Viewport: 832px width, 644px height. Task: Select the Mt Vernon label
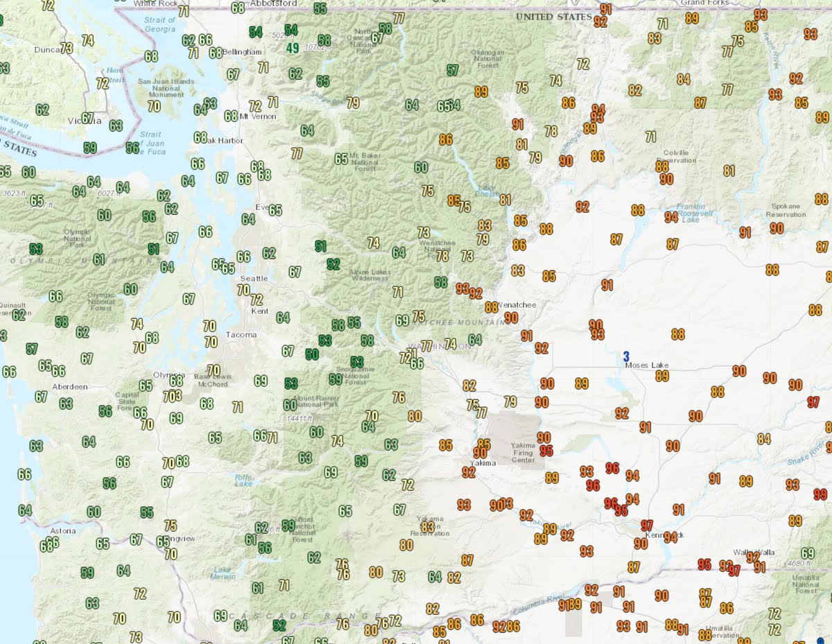[x=258, y=116]
